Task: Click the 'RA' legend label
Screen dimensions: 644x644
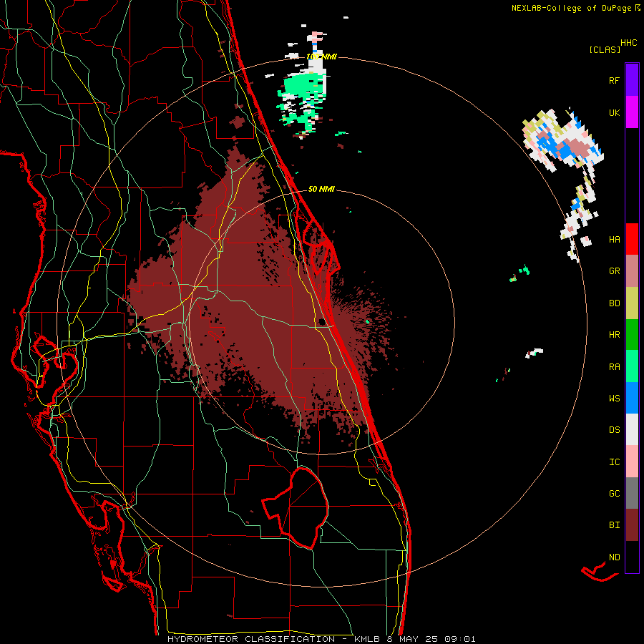Action: (x=614, y=367)
